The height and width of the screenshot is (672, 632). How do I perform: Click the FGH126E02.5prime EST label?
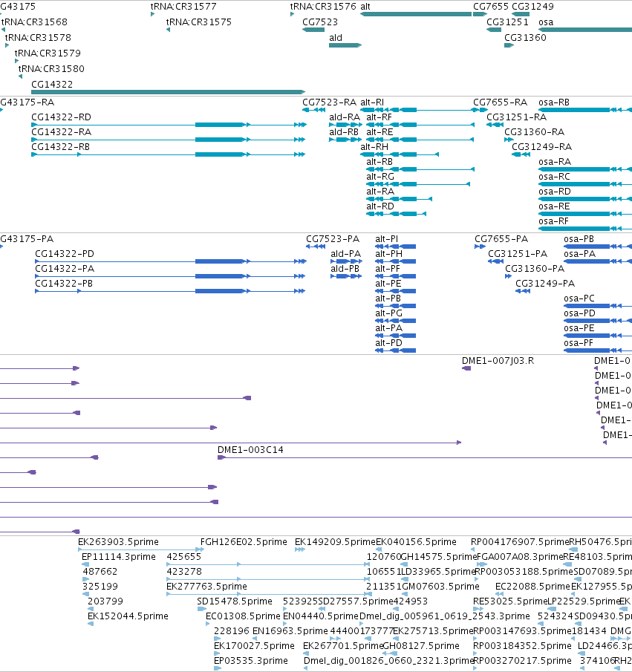[244, 542]
